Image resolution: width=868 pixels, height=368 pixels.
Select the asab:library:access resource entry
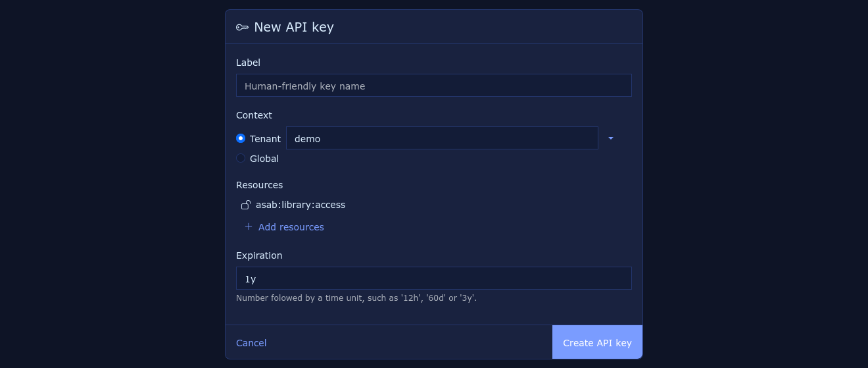click(x=301, y=205)
